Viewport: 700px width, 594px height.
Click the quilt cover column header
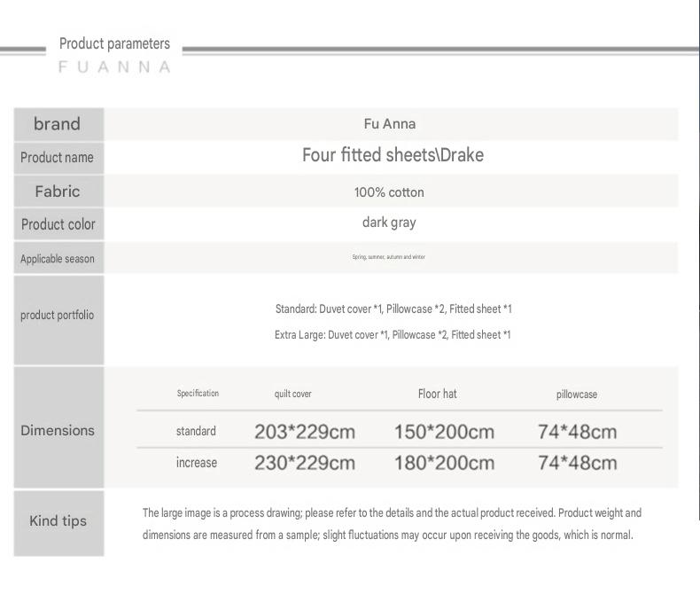(x=293, y=394)
